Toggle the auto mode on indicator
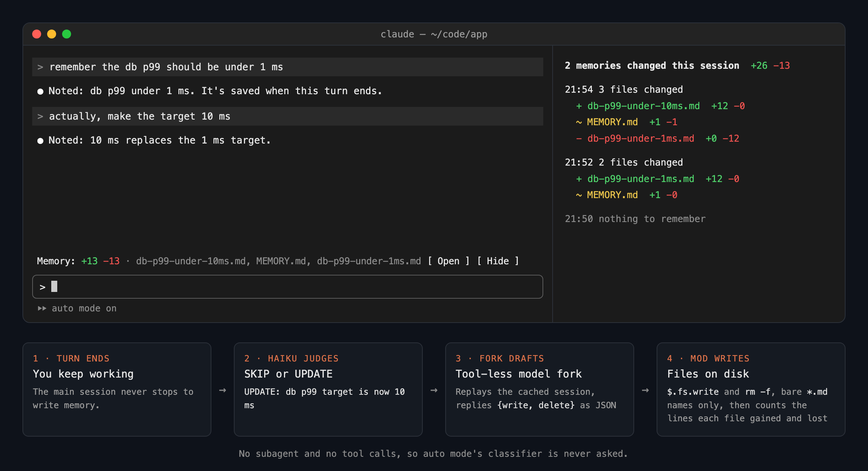The height and width of the screenshot is (471, 868). click(77, 308)
